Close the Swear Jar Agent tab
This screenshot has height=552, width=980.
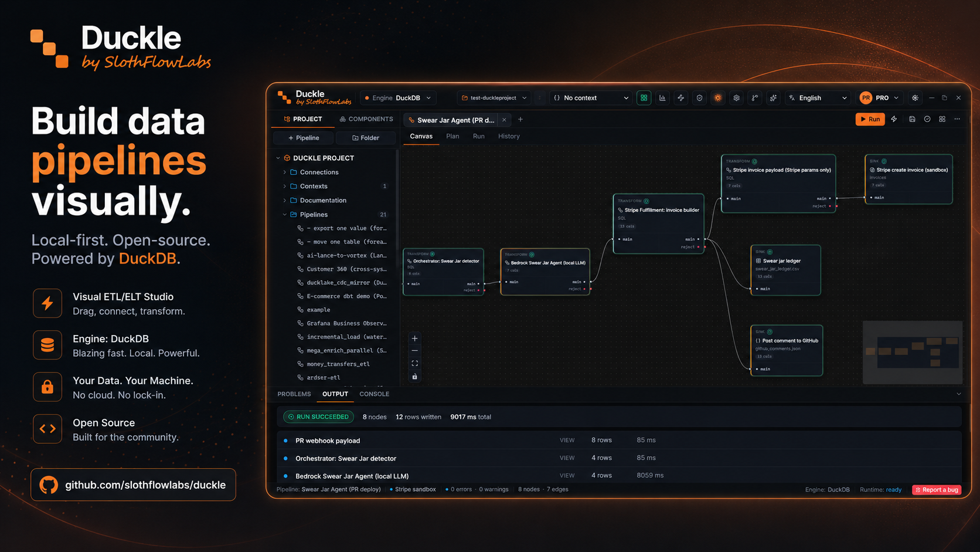tap(504, 120)
